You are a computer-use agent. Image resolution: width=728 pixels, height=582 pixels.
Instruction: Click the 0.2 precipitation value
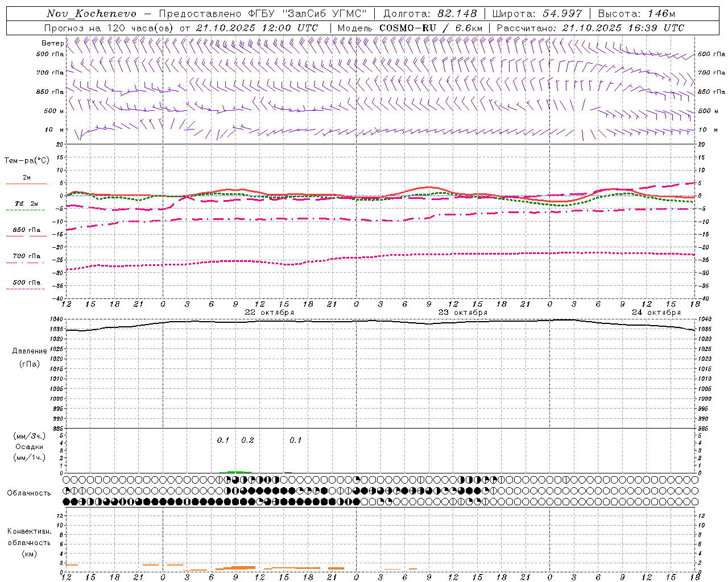(x=247, y=440)
